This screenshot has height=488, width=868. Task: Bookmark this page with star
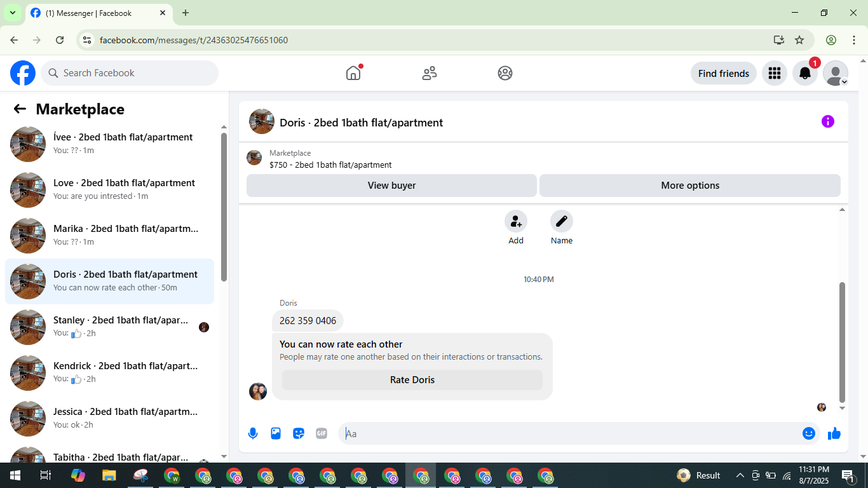799,40
